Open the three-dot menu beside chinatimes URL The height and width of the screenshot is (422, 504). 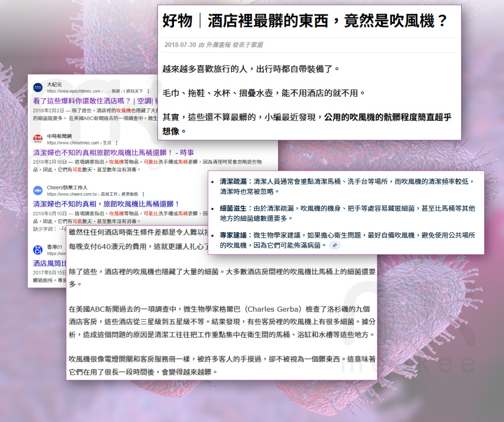point(116,143)
